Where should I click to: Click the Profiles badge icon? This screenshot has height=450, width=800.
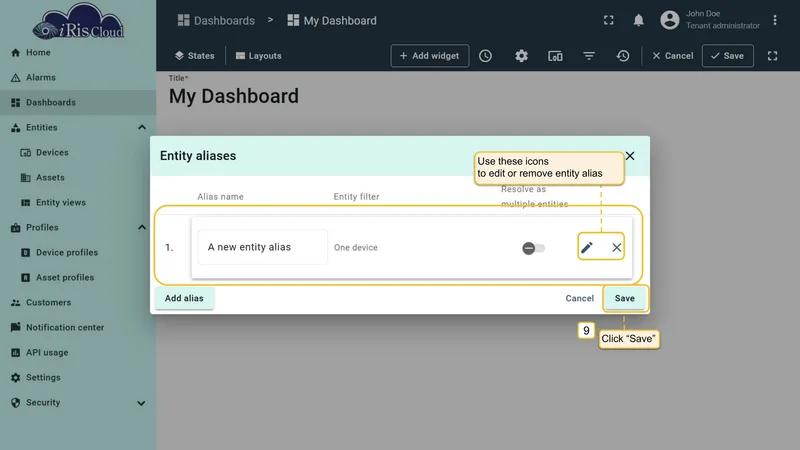tap(15, 228)
